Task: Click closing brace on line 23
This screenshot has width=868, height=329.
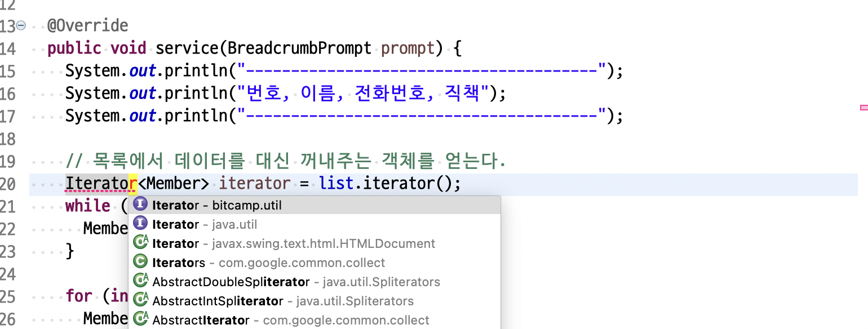Action: point(70,251)
